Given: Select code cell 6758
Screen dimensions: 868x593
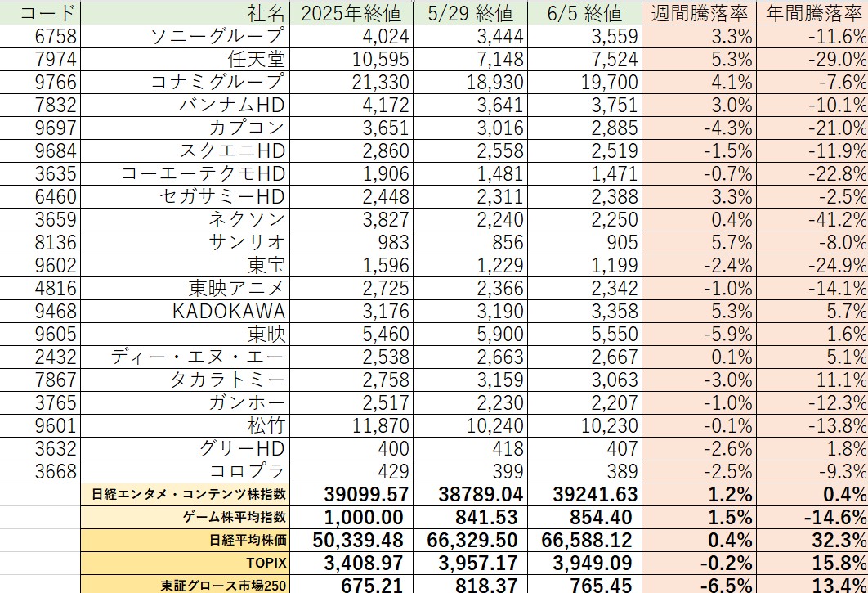Looking at the screenshot, I should [x=40, y=37].
